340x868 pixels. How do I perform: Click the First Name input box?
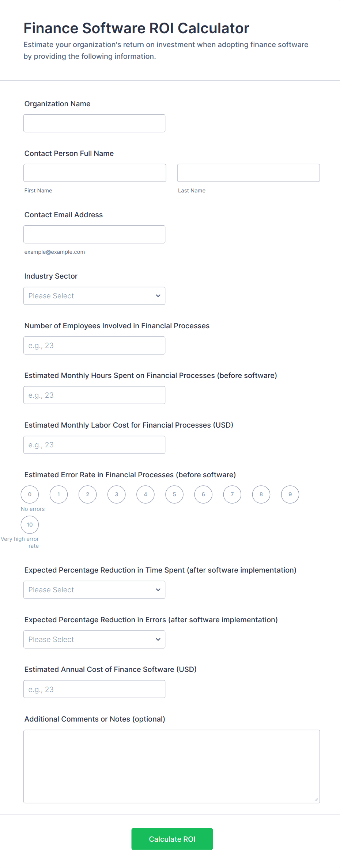(95, 173)
